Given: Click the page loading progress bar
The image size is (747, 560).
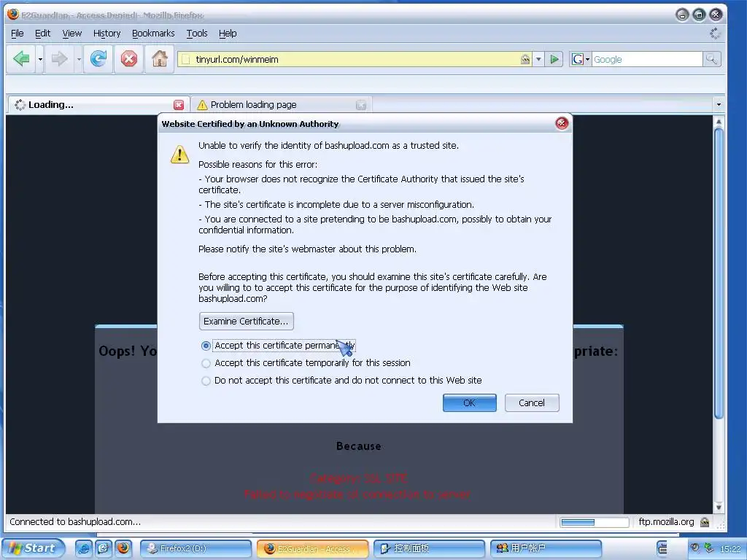Looking at the screenshot, I should point(595,522).
